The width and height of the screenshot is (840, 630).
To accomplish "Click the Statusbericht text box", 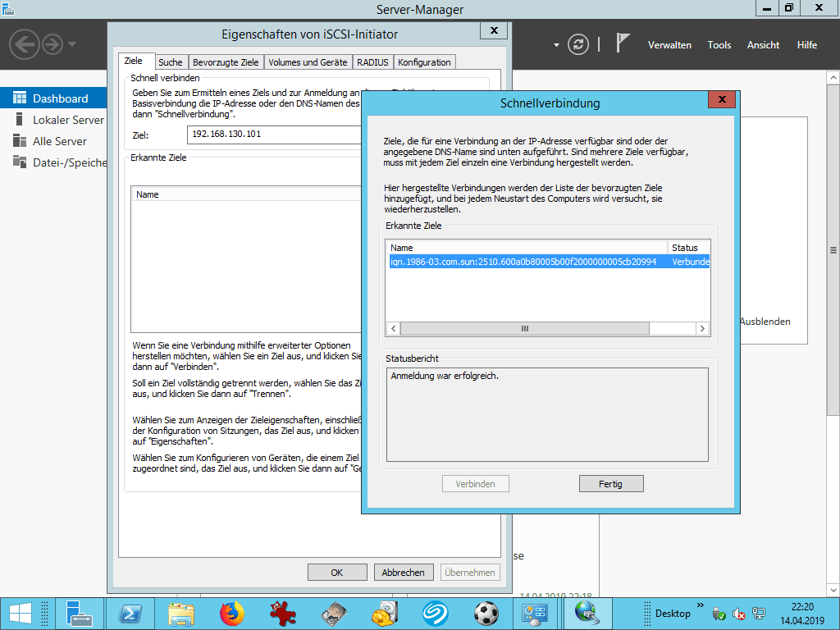I will (547, 414).
